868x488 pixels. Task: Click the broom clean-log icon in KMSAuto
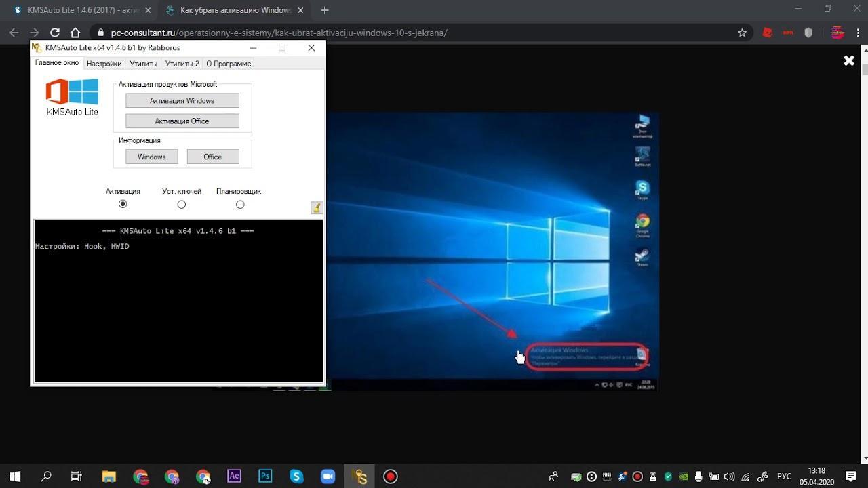[x=316, y=208]
